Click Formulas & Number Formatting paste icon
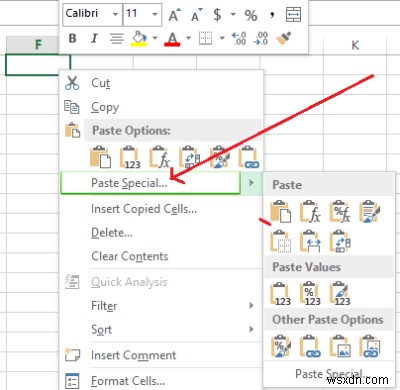Image resolution: width=400 pixels, height=390 pixels. (340, 212)
